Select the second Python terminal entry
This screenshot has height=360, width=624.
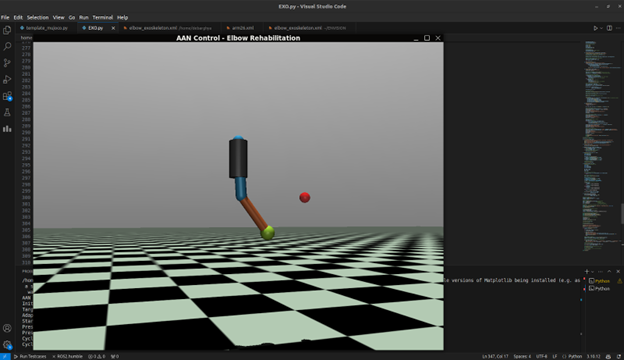[599, 289]
